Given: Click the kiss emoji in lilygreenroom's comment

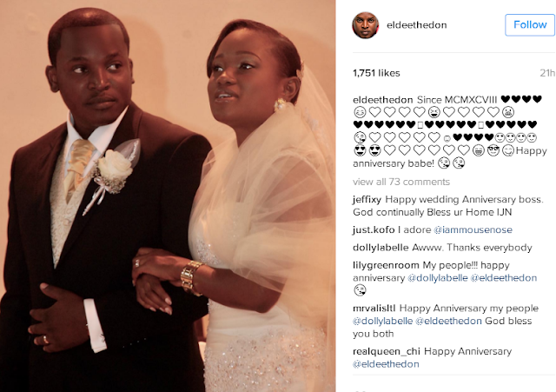Looking at the screenshot, I should pos(360,290).
